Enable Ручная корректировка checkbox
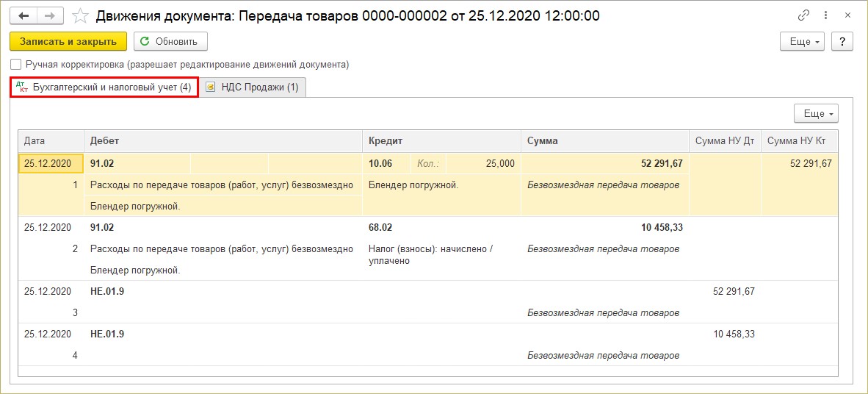 pyautogui.click(x=16, y=65)
